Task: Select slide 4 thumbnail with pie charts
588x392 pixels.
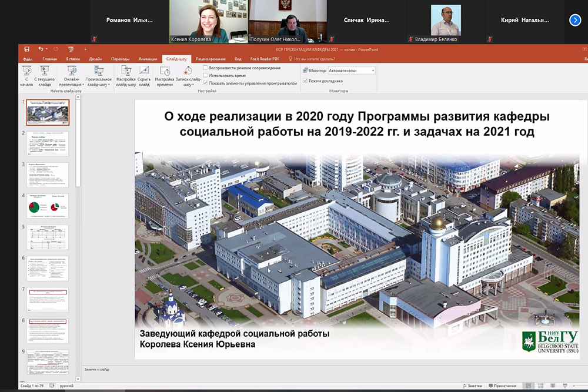Action: pyautogui.click(x=48, y=206)
